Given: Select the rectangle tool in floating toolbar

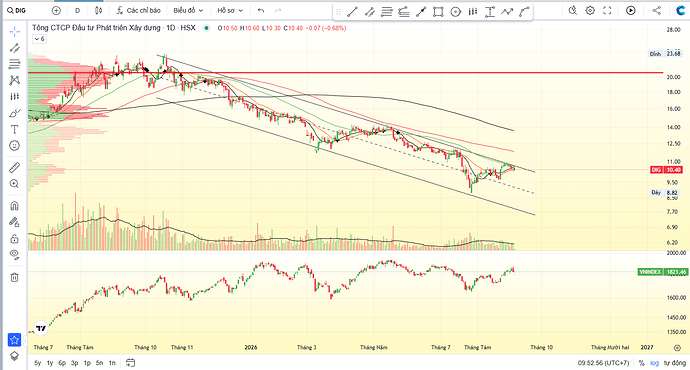Looking at the screenshot, I should coord(438,12).
